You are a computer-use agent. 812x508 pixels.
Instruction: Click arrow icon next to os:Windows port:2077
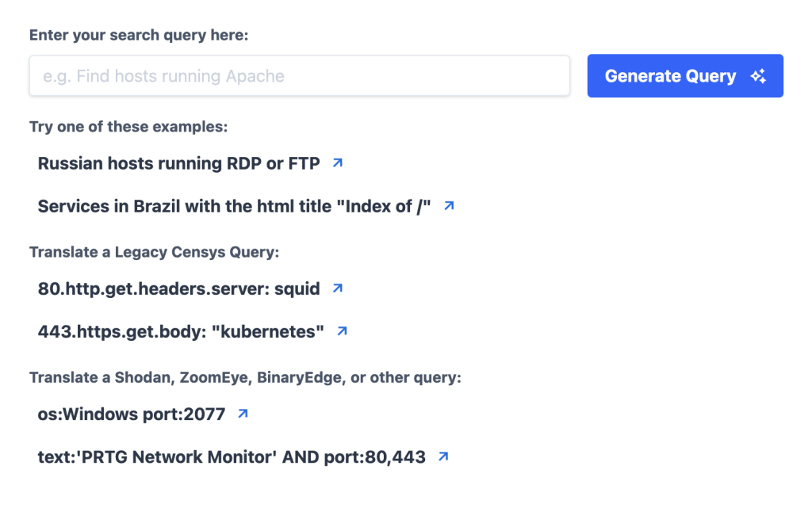tap(243, 414)
